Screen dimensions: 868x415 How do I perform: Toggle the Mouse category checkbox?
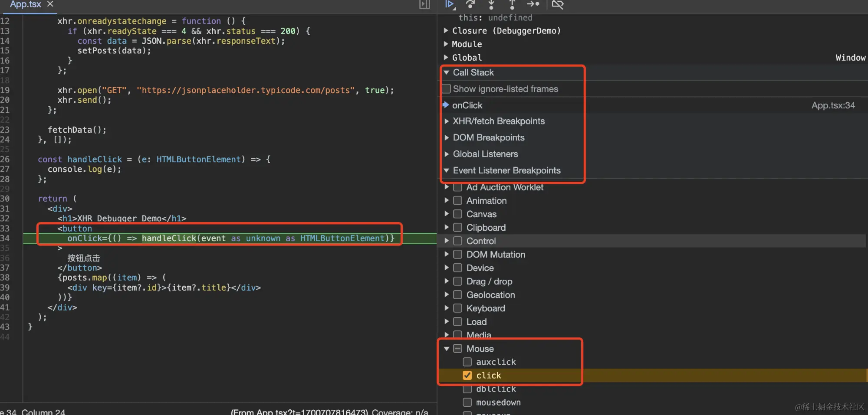coord(457,349)
